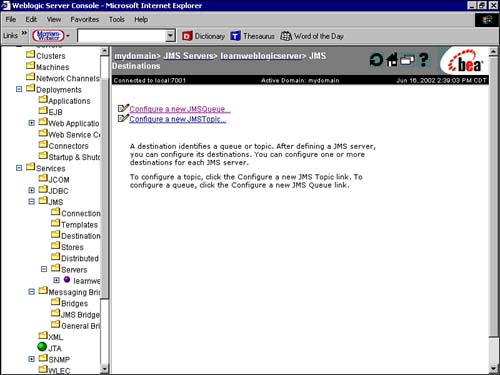Expand the Web Applications tree node
Image resolution: width=500 pixels, height=375 pixels.
point(32,123)
